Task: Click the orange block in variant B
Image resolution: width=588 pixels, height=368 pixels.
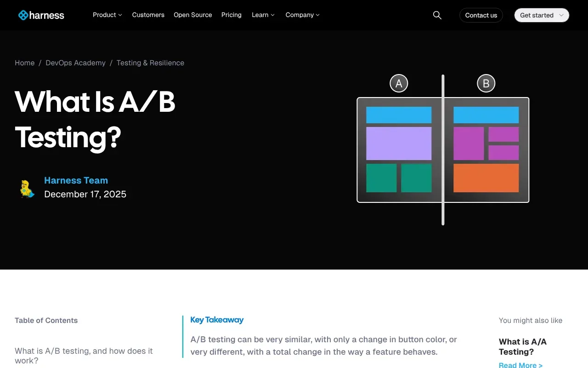Action: 486,178
